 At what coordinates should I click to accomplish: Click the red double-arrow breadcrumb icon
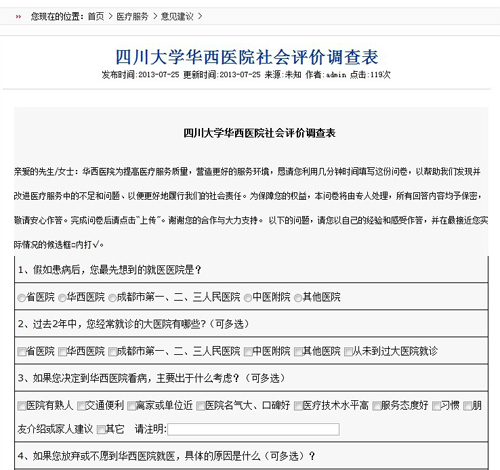(x=18, y=17)
